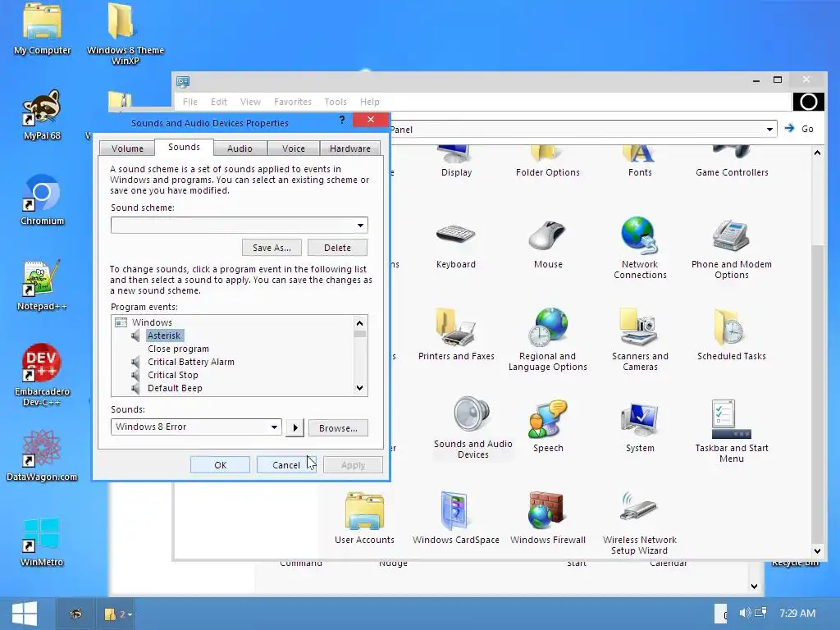Open the Favorites menu in Control Panel

pos(293,102)
